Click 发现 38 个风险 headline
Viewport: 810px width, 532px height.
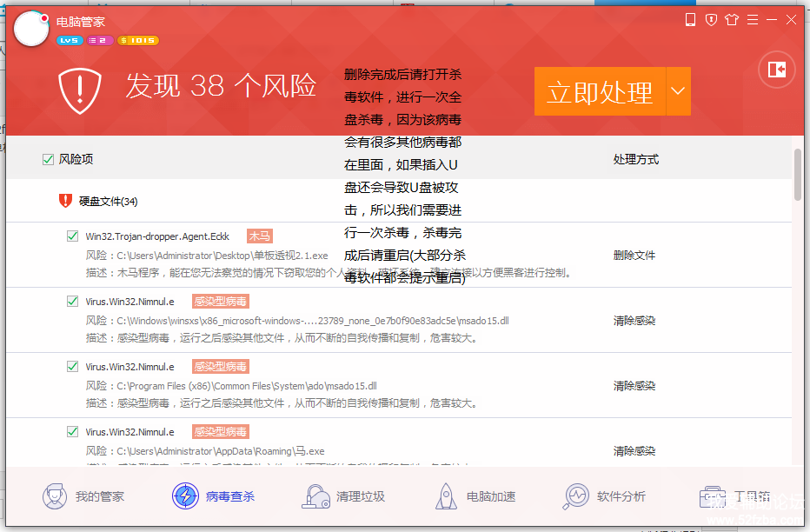pos(221,85)
